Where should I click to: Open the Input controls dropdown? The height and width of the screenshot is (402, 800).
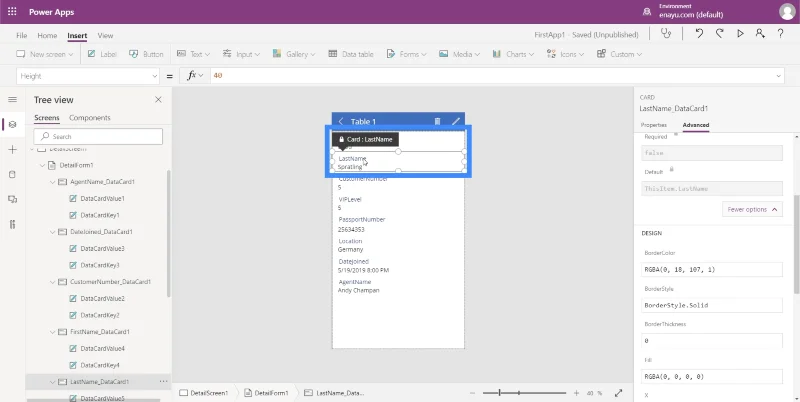(x=241, y=54)
